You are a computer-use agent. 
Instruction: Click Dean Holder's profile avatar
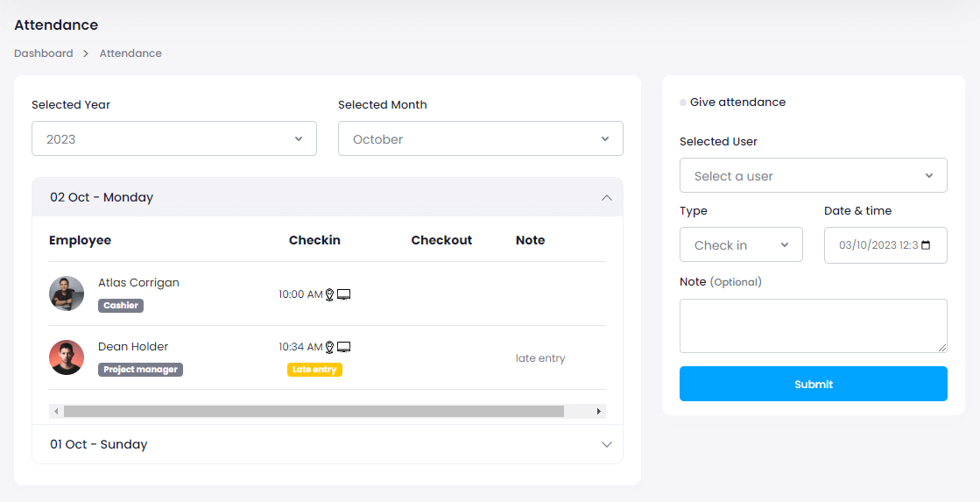67,357
